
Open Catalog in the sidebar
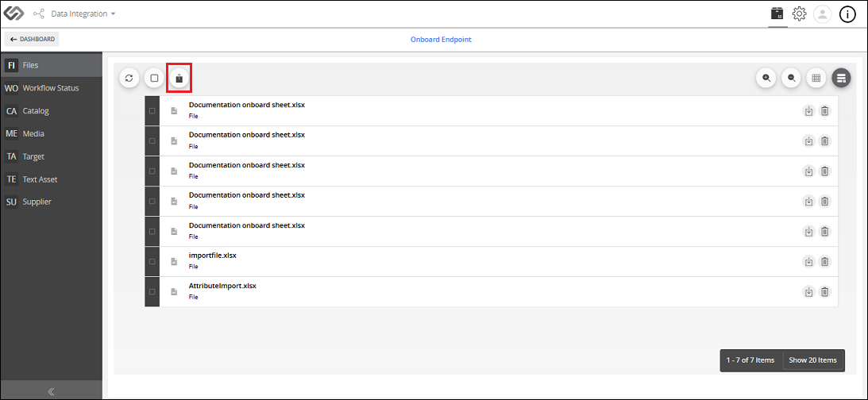(51, 110)
